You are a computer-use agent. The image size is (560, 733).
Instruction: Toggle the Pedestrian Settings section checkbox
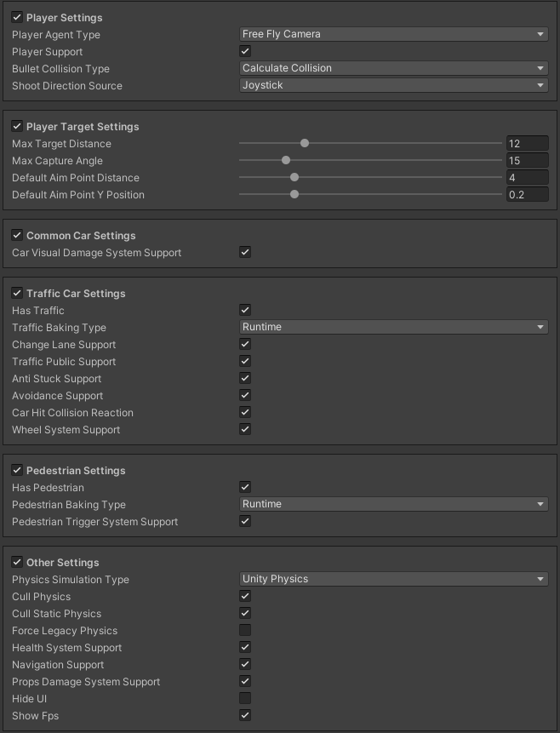17,470
